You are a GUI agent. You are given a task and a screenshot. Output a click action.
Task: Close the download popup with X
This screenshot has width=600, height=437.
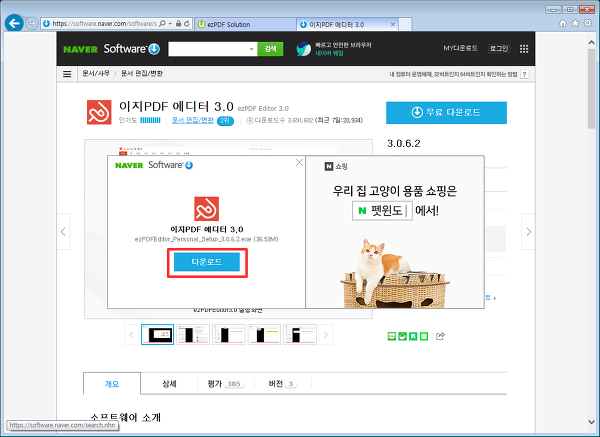[299, 163]
